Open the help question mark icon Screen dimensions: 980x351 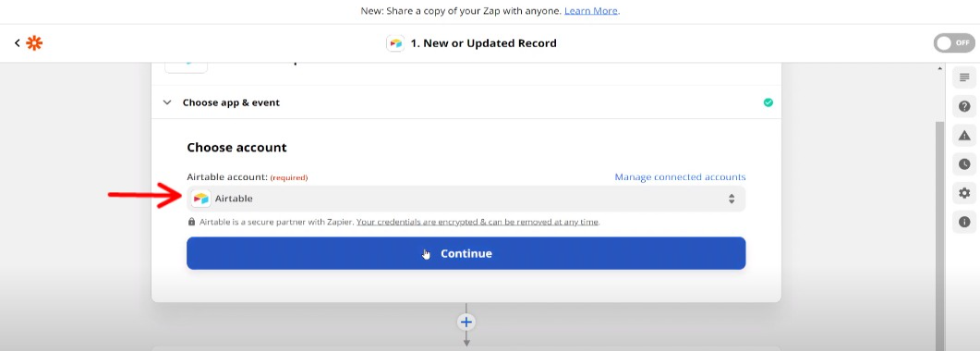point(964,106)
